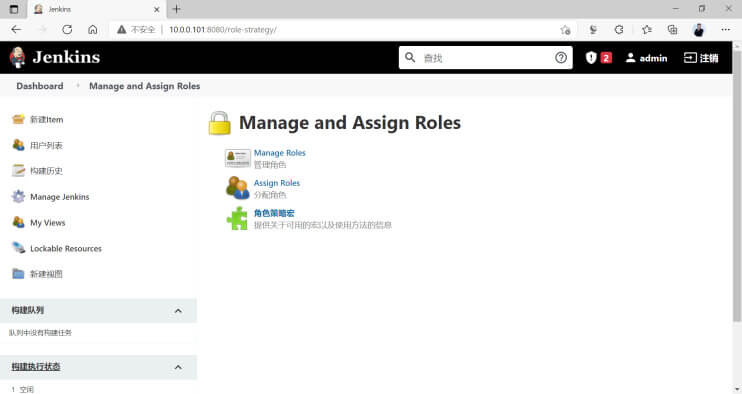742x394 pixels.
Task: Click the 用户列表 people icon
Action: tap(18, 145)
